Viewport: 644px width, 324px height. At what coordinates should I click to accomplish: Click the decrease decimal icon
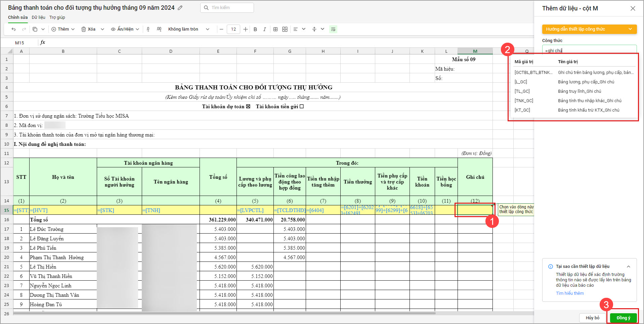point(148,29)
